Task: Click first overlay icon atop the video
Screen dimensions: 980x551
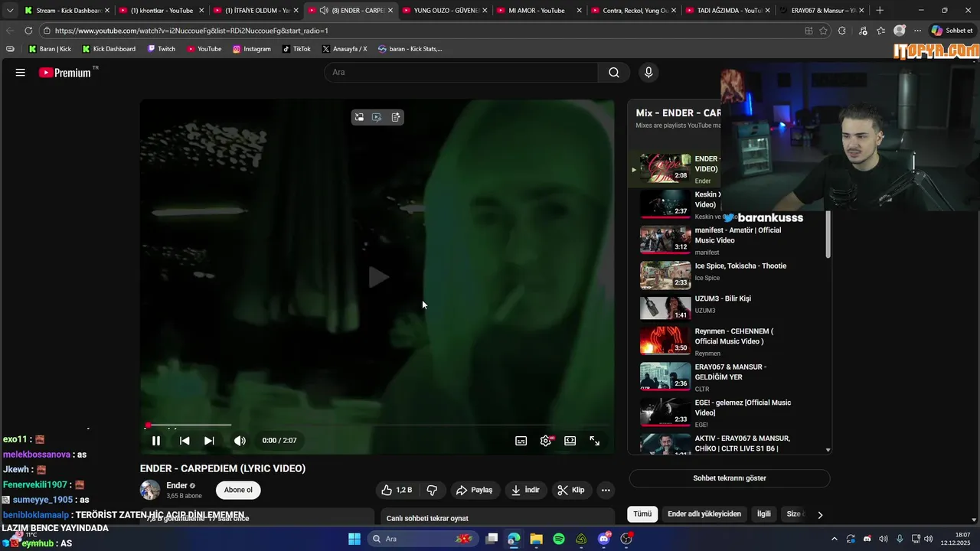Action: pos(359,117)
